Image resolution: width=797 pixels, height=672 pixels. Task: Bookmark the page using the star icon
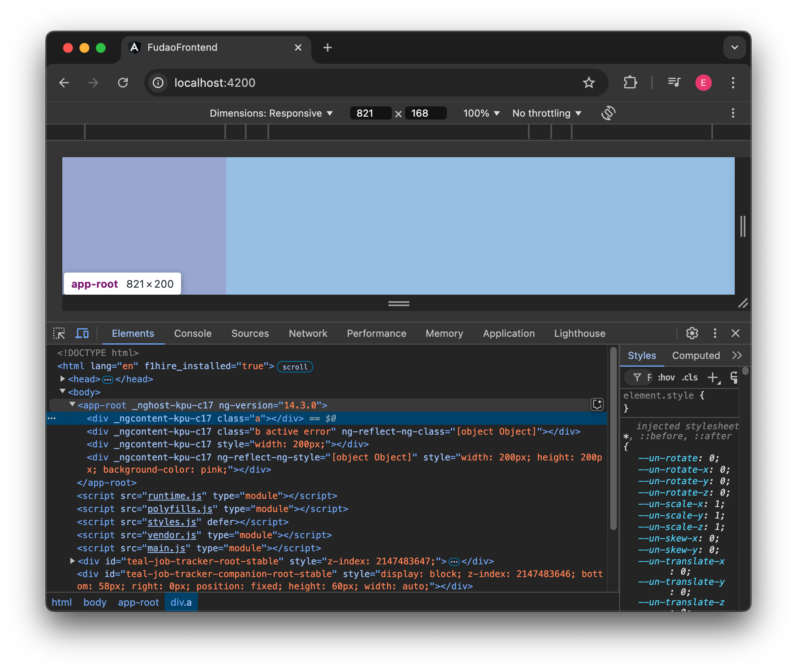click(589, 83)
